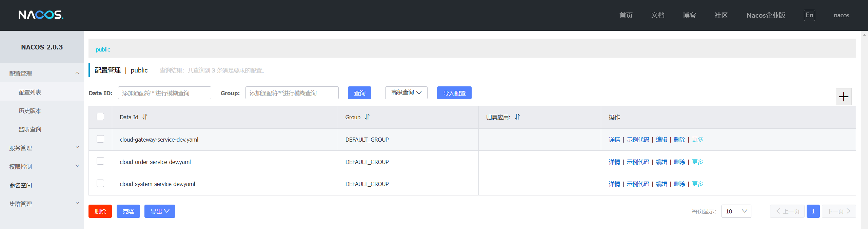Image resolution: width=868 pixels, height=229 pixels.
Task: Open the page size selector showing 10
Action: coord(736,211)
